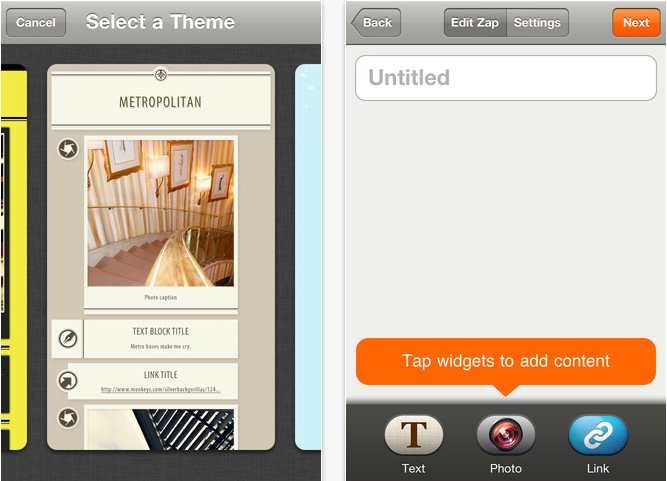
Task: Go Back from the editor
Action: 376,23
